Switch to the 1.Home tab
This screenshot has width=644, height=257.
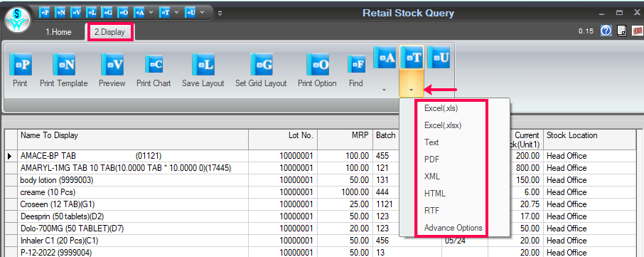58,32
